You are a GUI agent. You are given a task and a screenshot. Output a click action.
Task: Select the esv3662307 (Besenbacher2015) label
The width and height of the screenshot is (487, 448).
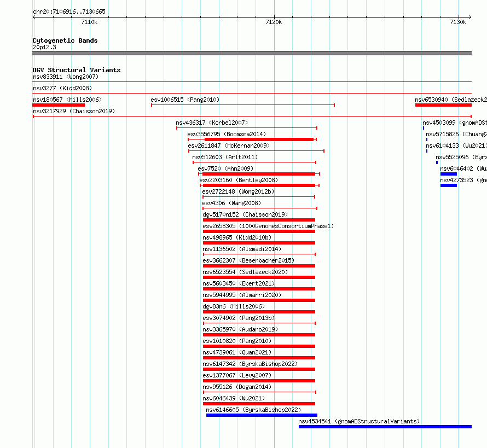click(x=248, y=260)
